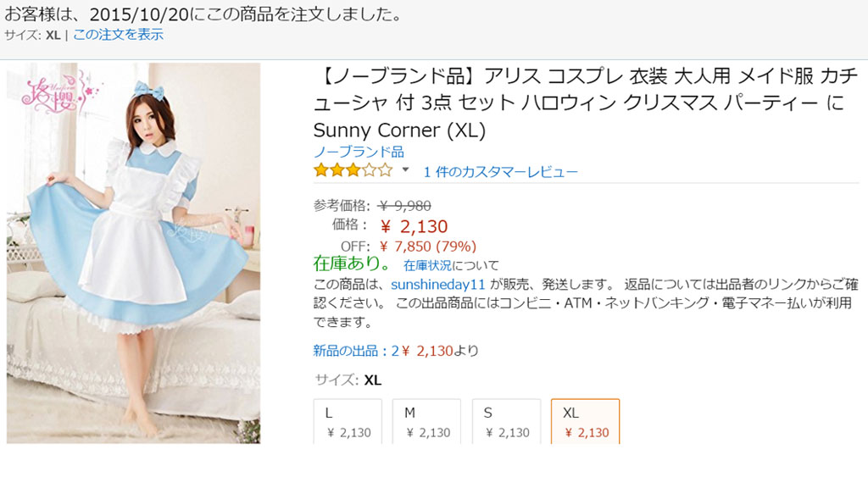The image size is (868, 488).
Task: Select size L option
Action: [x=348, y=422]
